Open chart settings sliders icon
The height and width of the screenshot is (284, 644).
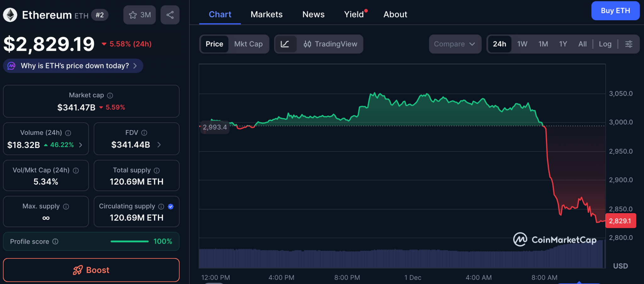click(629, 44)
